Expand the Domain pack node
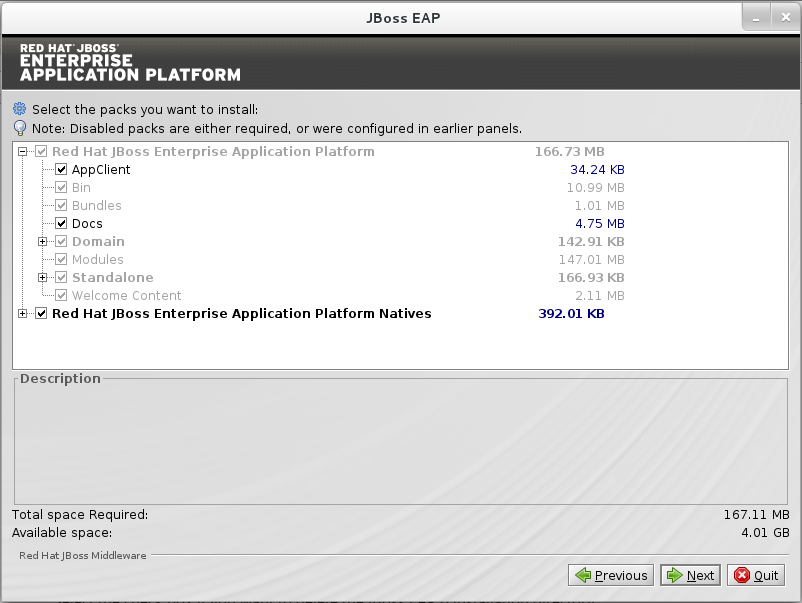Viewport: 802px width, 603px height. [x=43, y=242]
